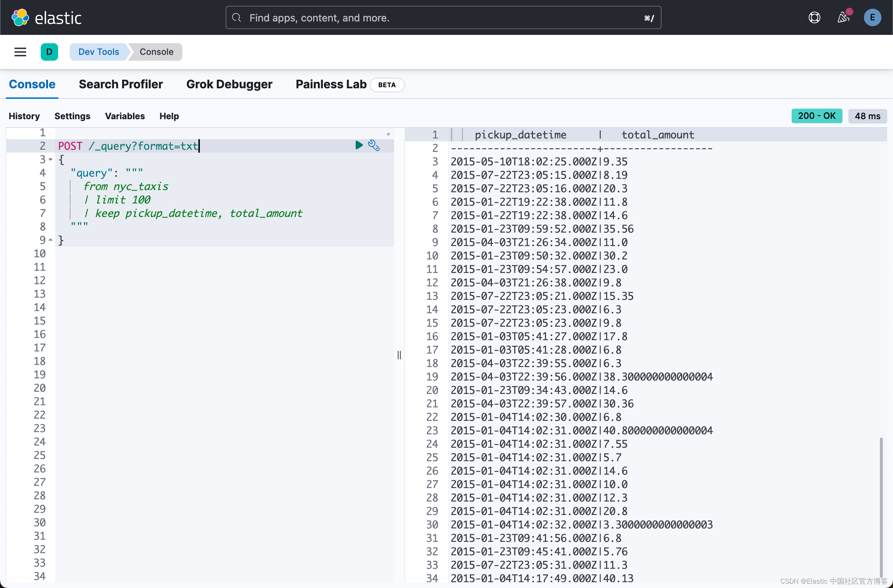
Task: Open the newsfeed party popper icon
Action: pyautogui.click(x=844, y=18)
